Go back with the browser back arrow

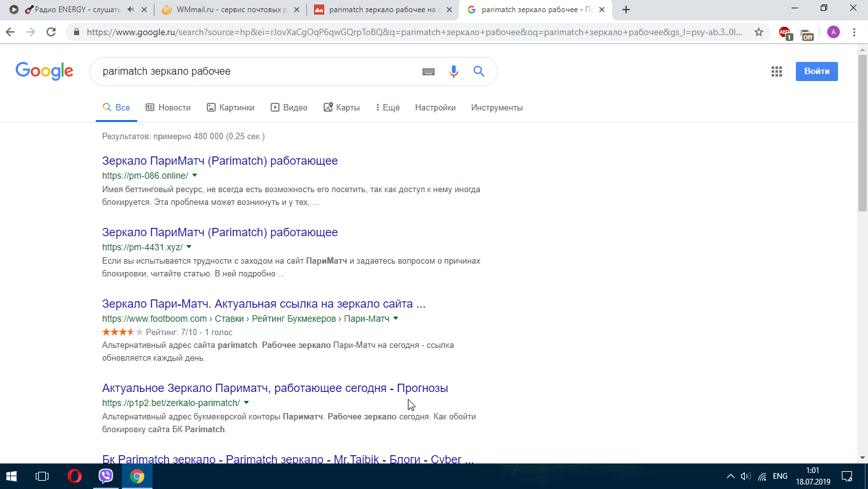pyautogui.click(x=11, y=32)
